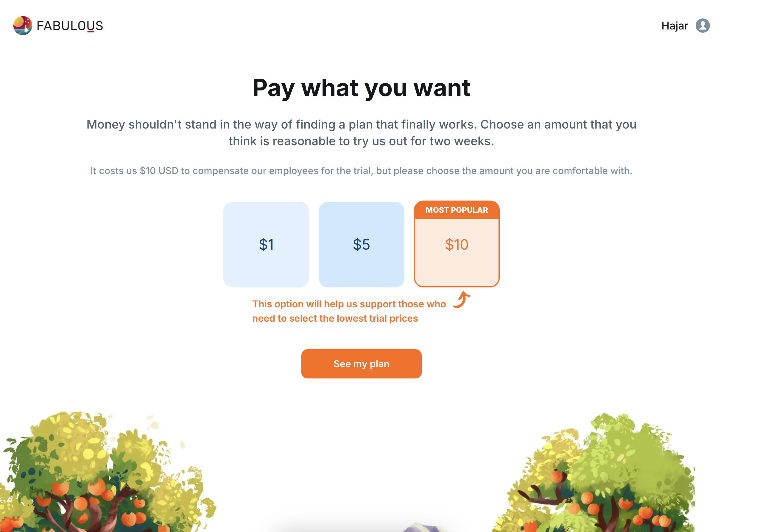The image size is (757, 532).
Task: Click the FABULOUS wordmark text
Action: pyautogui.click(x=70, y=26)
